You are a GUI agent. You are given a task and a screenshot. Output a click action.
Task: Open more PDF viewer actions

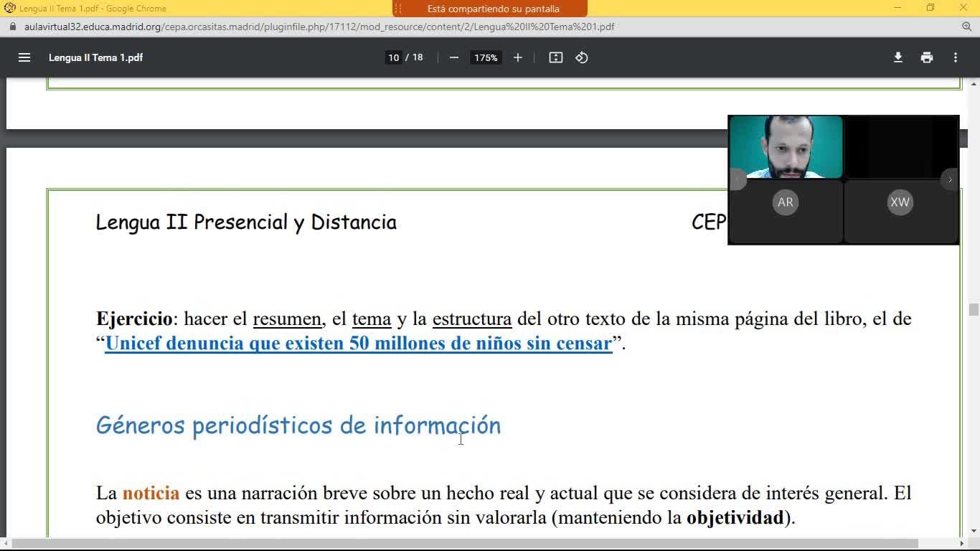(956, 57)
